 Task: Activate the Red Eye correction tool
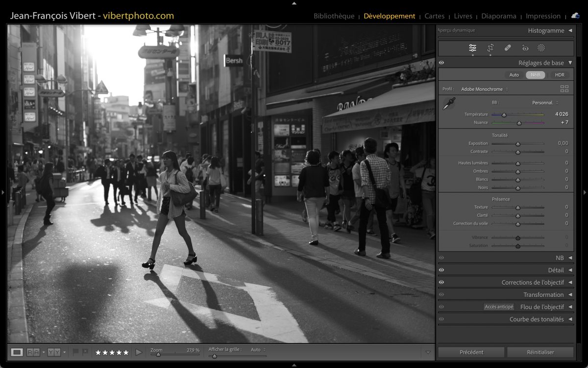[x=525, y=48]
